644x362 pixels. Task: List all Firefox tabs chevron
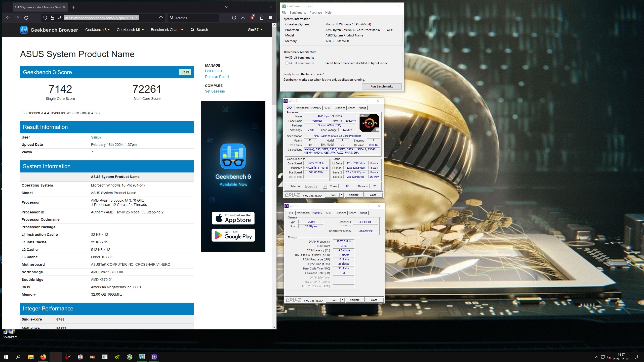226,7
